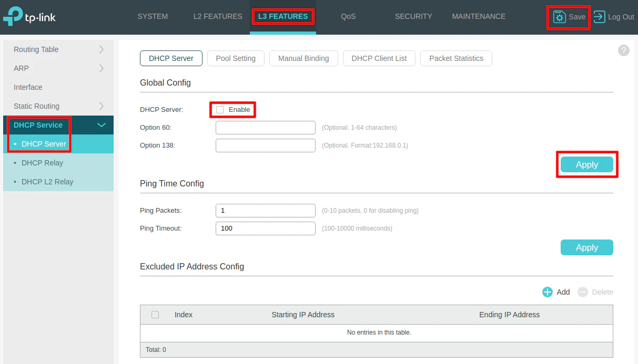Click the ARP sidebar label

pos(21,68)
